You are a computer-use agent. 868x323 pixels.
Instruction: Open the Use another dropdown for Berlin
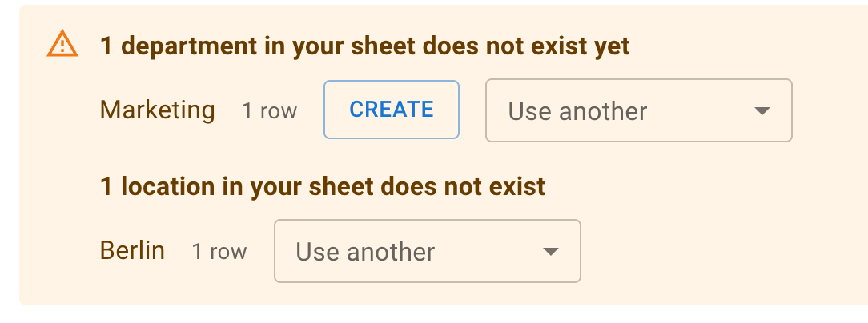coord(428,251)
